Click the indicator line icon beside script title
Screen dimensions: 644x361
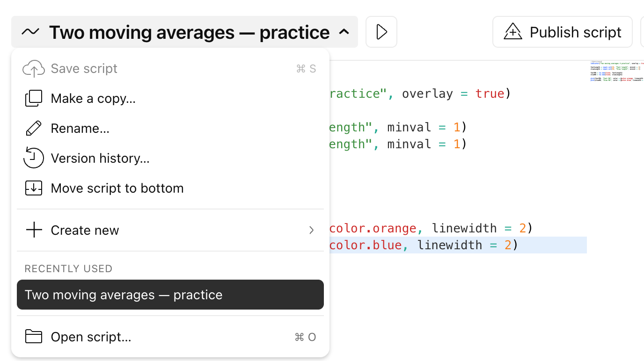[x=30, y=32]
